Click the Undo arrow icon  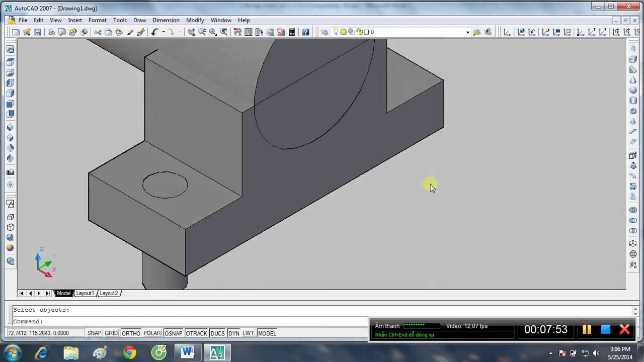[x=154, y=32]
